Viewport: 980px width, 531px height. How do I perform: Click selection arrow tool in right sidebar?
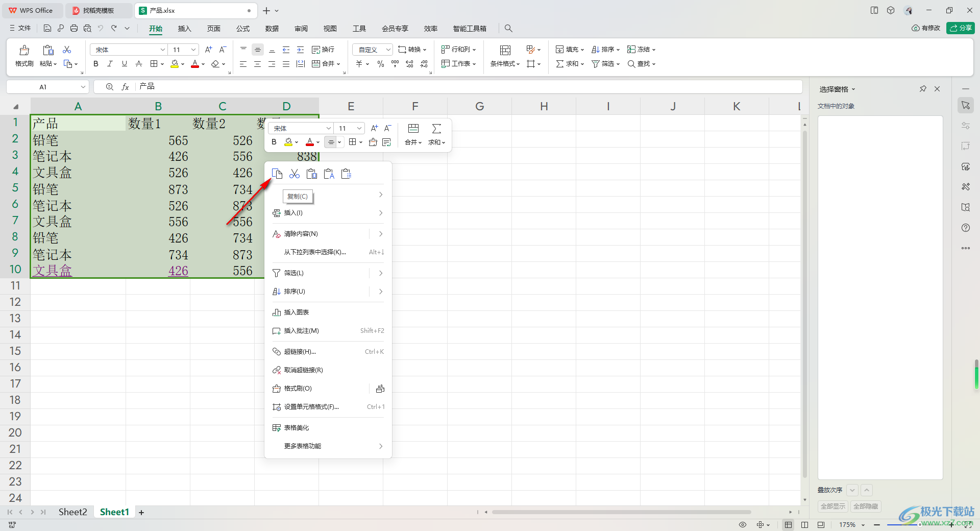966,105
